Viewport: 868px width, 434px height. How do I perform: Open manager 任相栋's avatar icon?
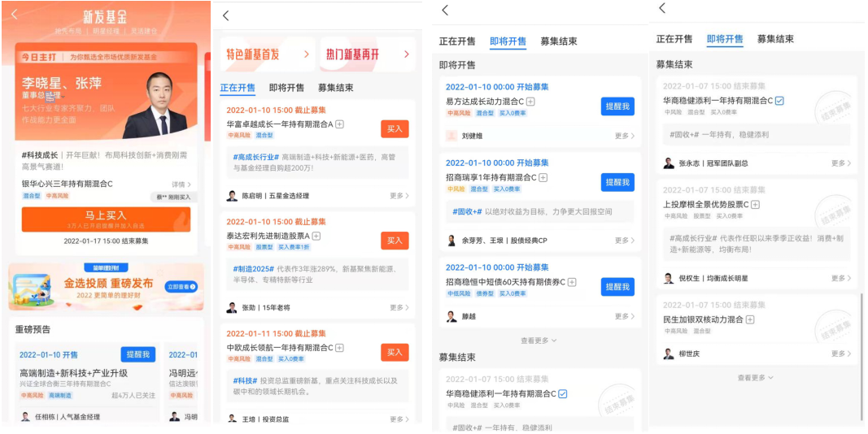coord(25,416)
